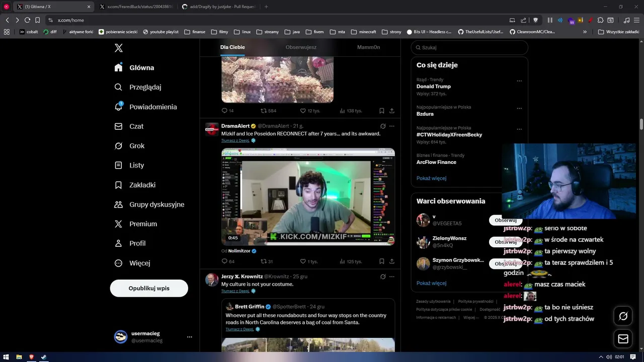This screenshot has width=644, height=362.
Task: Like the DramaAlert post
Action: click(x=309, y=261)
